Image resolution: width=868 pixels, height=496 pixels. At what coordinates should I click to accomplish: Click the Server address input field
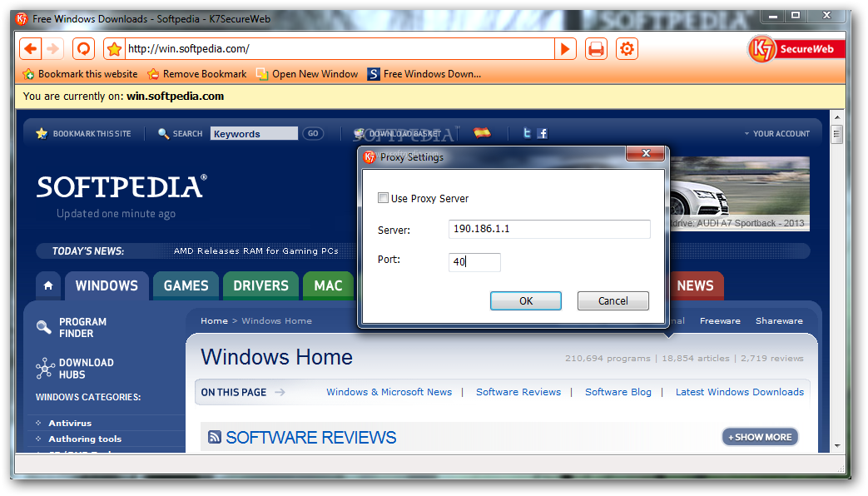549,229
